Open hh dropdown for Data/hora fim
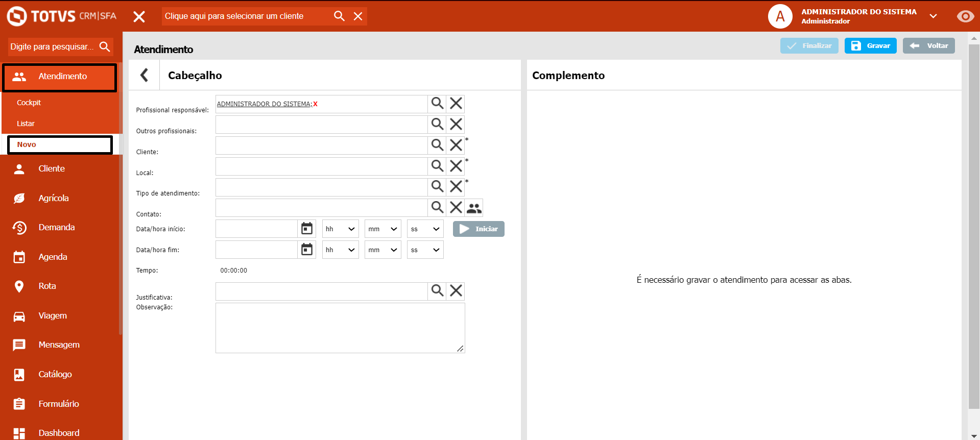This screenshot has width=980, height=440. pyautogui.click(x=340, y=250)
